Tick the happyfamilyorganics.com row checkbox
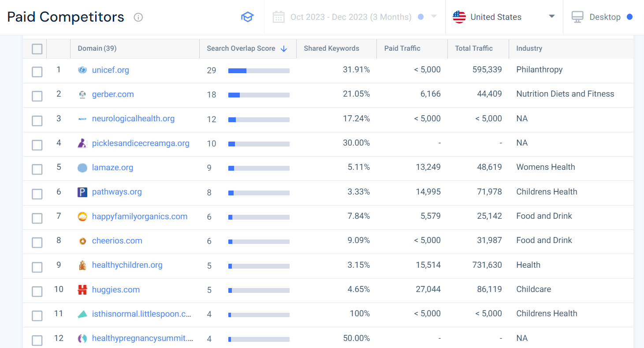 tap(37, 218)
